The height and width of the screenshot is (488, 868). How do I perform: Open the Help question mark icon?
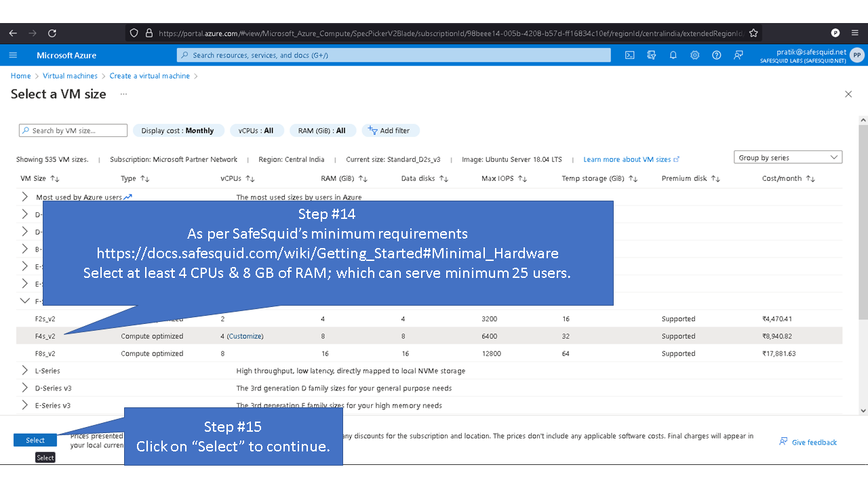tap(717, 56)
